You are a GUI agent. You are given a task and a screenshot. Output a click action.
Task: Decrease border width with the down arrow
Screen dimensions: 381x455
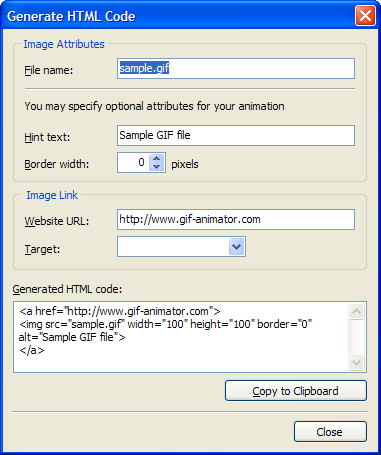pos(157,167)
